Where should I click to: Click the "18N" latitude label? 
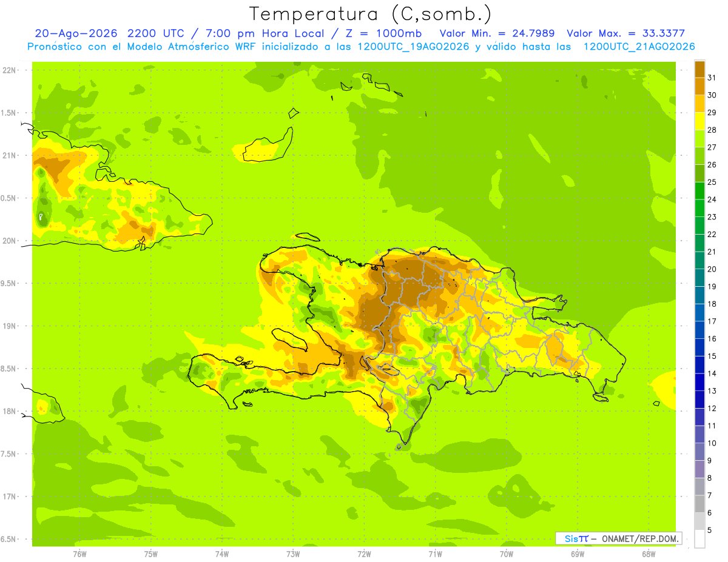10,411
